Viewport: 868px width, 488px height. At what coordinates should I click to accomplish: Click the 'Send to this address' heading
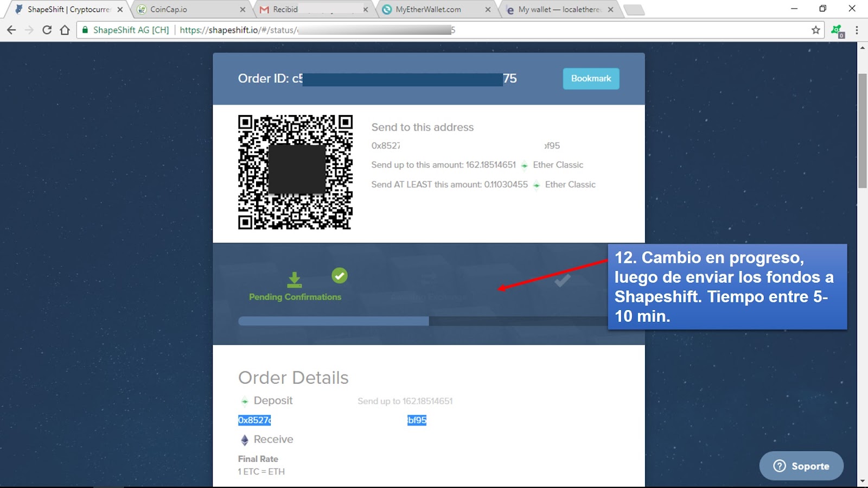pos(423,127)
